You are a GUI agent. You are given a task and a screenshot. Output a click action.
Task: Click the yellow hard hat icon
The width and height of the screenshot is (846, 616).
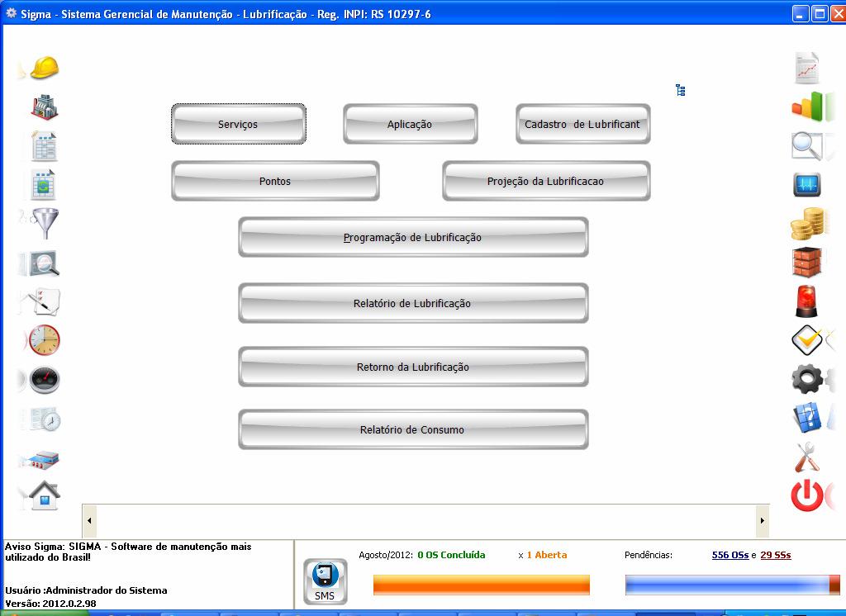pyautogui.click(x=45, y=68)
